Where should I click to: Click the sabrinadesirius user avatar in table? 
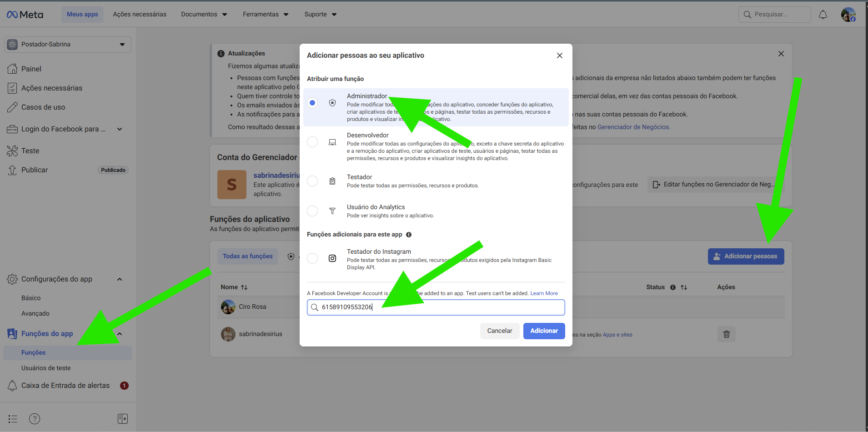coord(228,334)
